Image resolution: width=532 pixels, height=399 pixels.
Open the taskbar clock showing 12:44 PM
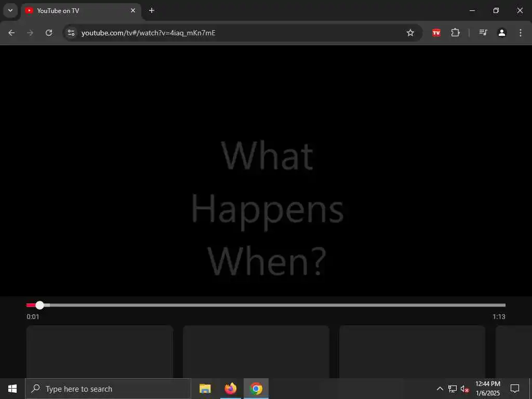click(487, 389)
